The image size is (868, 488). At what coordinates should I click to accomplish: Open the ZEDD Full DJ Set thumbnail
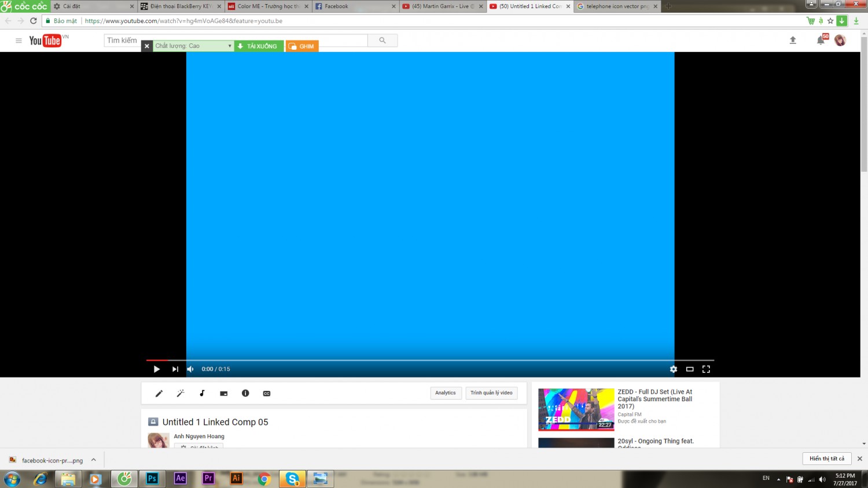[x=576, y=409]
